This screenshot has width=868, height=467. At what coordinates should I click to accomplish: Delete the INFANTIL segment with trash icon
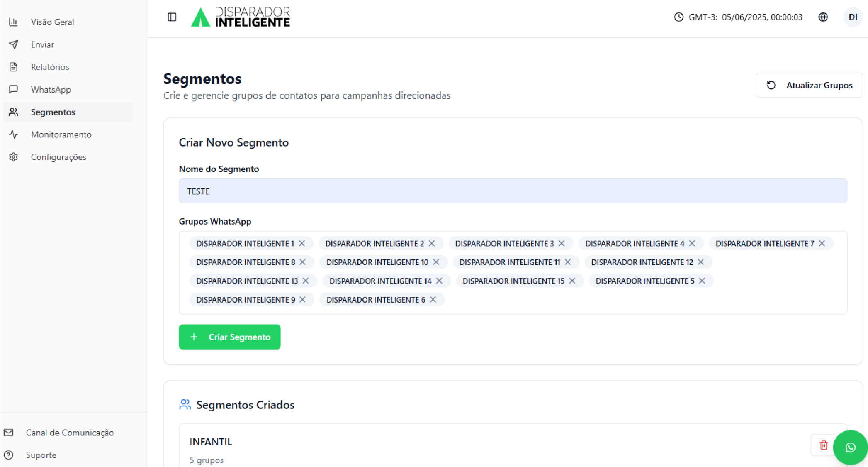coord(824,445)
